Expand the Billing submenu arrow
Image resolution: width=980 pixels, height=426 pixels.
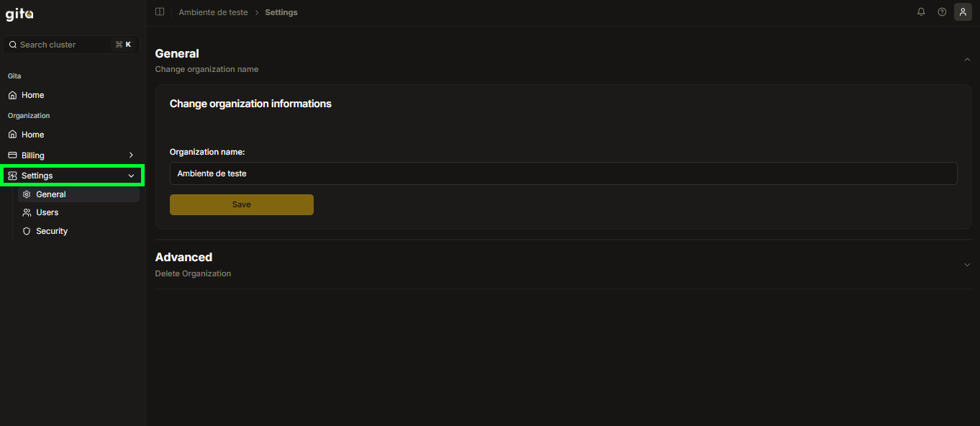pos(131,155)
